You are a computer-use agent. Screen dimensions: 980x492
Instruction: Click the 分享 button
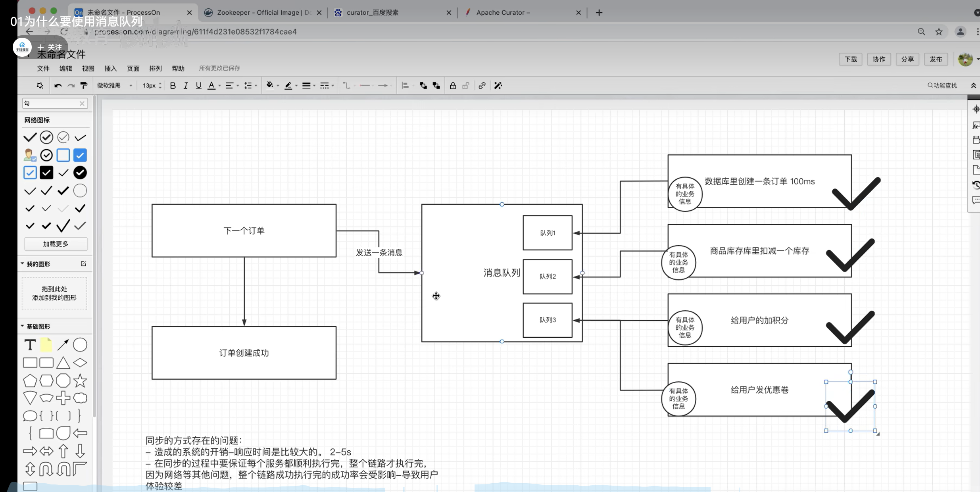click(x=907, y=59)
